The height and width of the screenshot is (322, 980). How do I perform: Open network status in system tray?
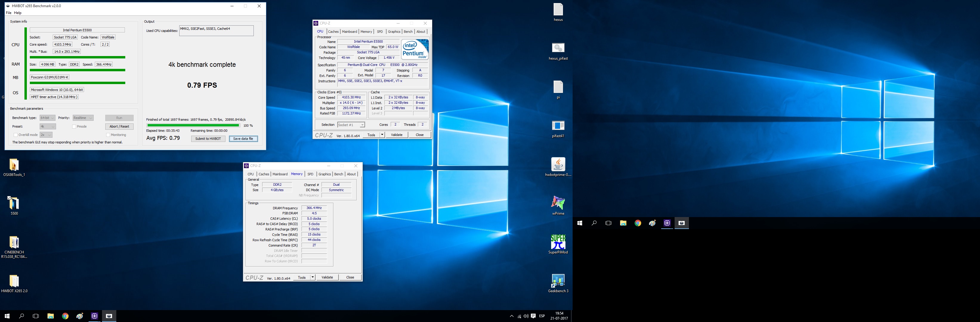click(519, 316)
